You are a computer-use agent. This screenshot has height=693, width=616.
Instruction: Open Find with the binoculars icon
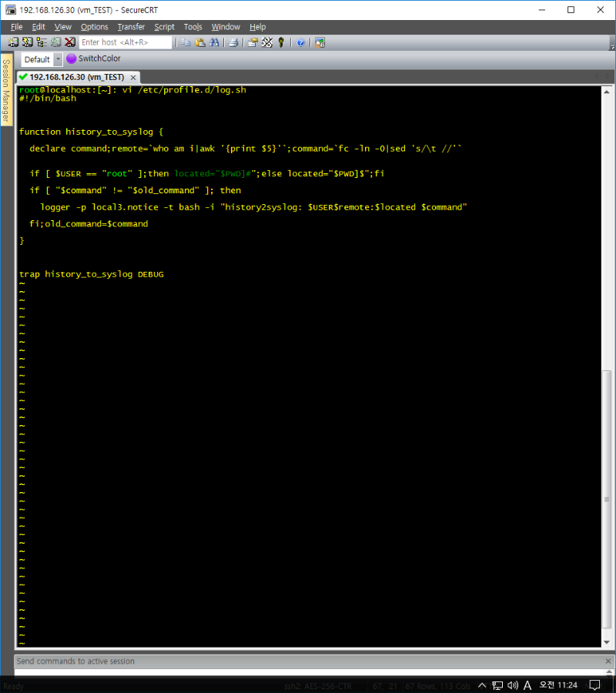pos(213,42)
